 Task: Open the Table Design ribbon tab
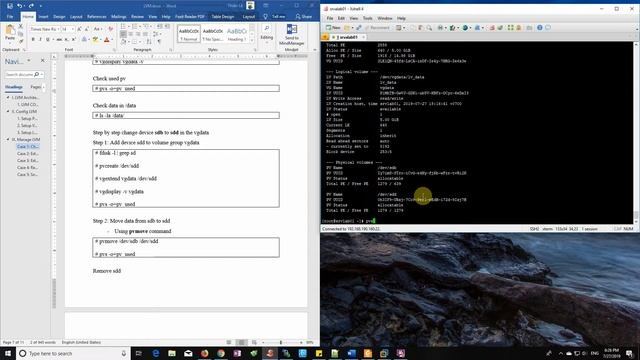pos(223,17)
